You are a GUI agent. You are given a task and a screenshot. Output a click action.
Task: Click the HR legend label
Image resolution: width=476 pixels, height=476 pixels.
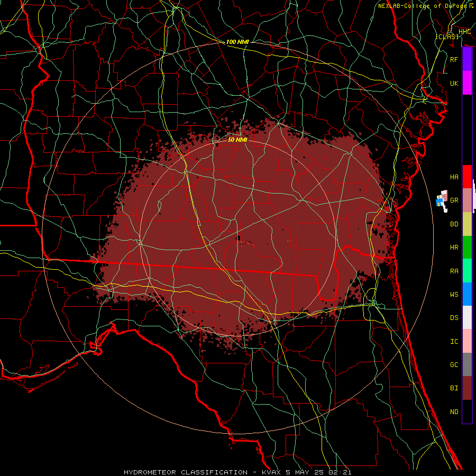tap(454, 248)
